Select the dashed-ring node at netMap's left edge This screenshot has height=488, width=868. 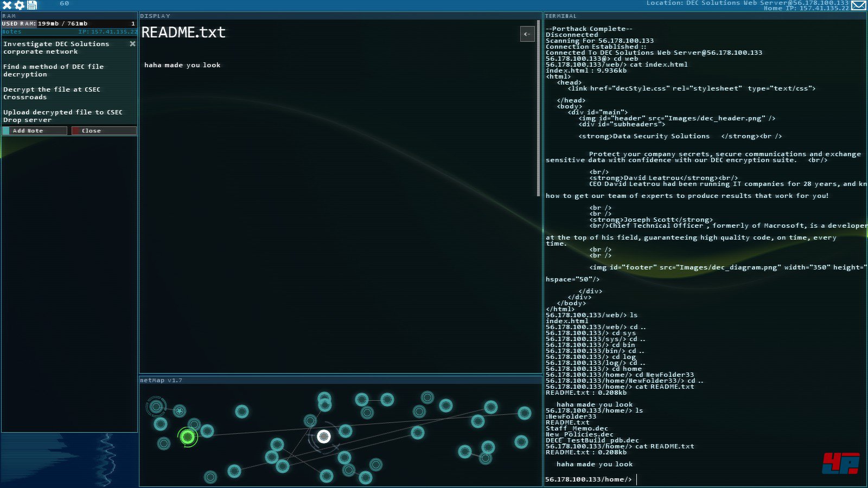point(156,406)
